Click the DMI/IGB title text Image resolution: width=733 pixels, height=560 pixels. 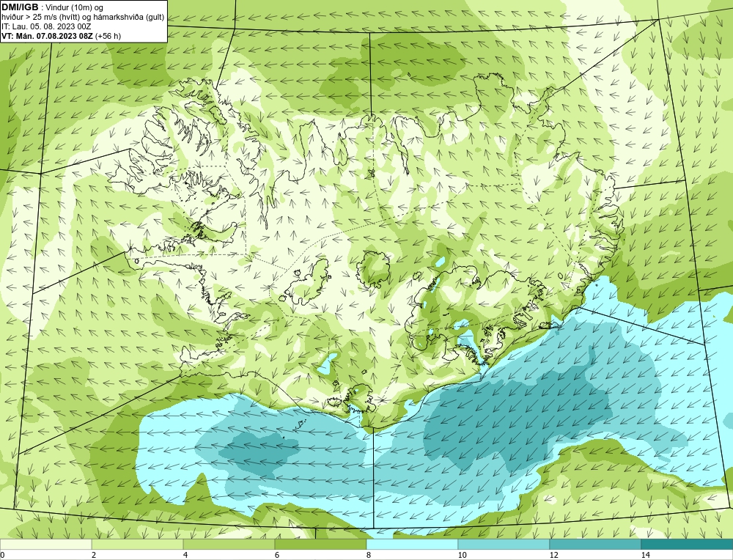click(x=20, y=7)
